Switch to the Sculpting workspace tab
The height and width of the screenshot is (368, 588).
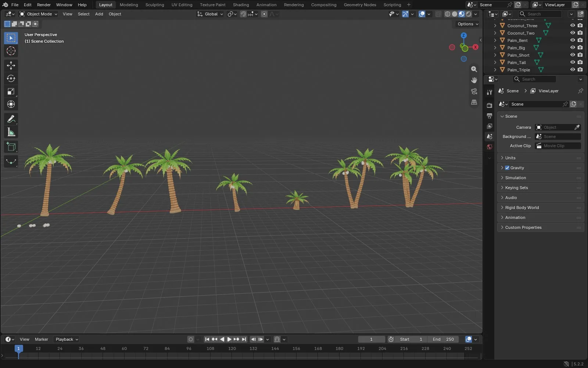point(155,5)
